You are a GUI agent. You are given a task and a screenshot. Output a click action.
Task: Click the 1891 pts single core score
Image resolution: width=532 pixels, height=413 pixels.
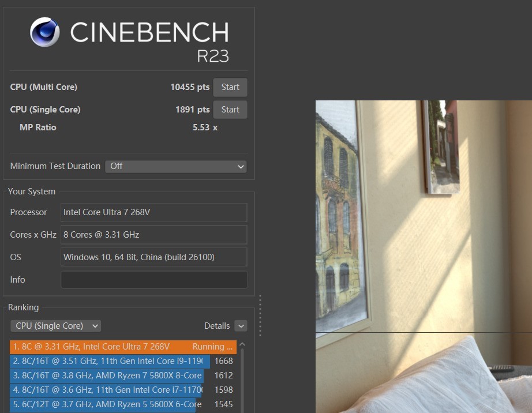point(192,110)
